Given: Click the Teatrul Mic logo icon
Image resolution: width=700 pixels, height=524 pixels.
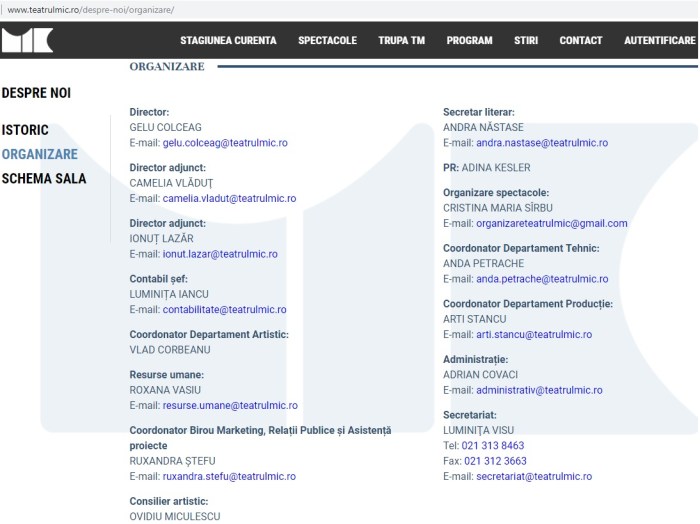Looking at the screenshot, I should (27, 41).
